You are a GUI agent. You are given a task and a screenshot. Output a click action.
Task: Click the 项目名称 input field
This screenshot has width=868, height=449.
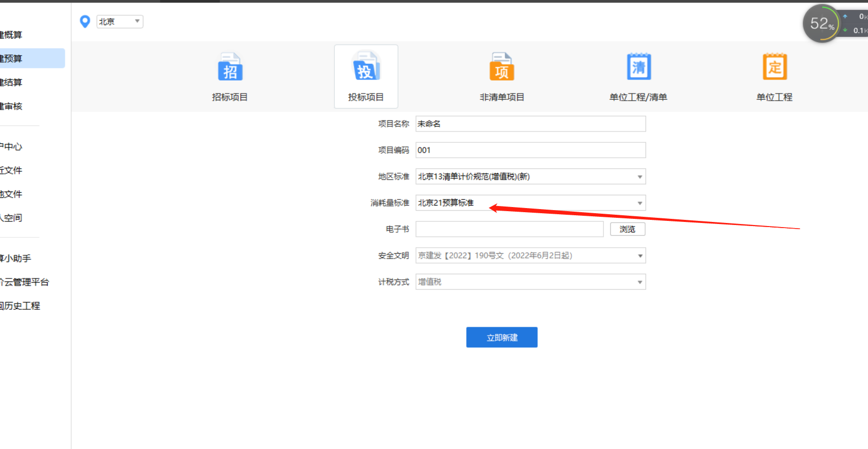pyautogui.click(x=531, y=124)
